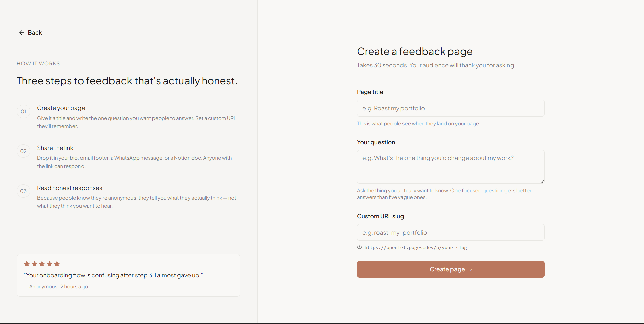
Task: Click the step 01 number badge
Action: (x=23, y=111)
